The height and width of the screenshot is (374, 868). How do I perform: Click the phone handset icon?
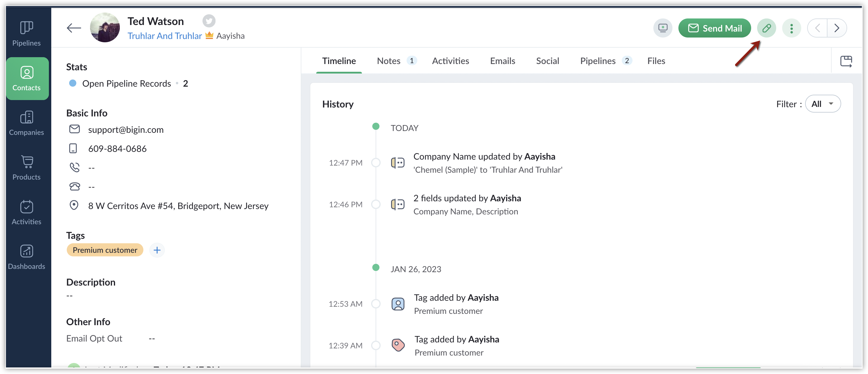click(x=75, y=167)
